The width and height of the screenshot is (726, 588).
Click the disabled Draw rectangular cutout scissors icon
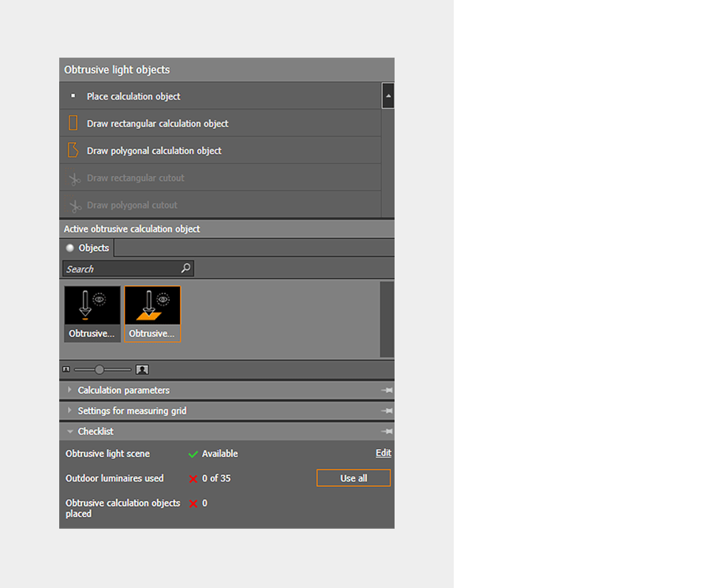[74, 178]
